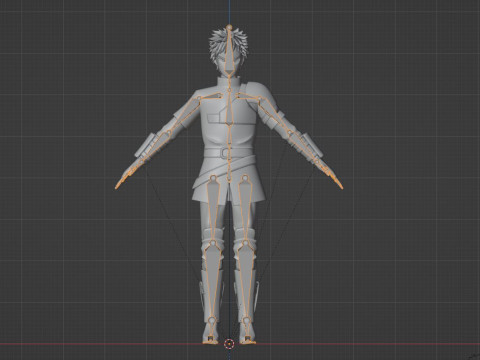The image size is (480, 360).
Task: Click the ankle joint sphere on the viewer's left
Action: coord(211,321)
